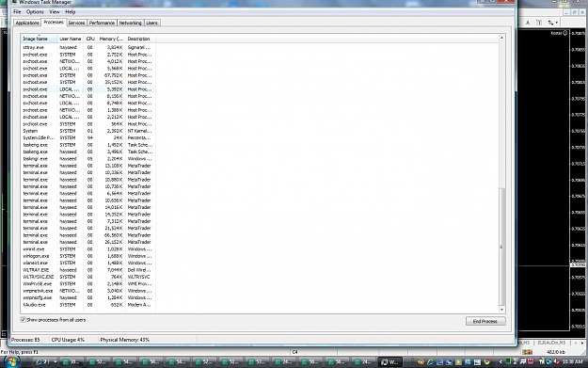Click the process list scroll-down arrow
The width and height of the screenshot is (588, 368).
point(501,310)
